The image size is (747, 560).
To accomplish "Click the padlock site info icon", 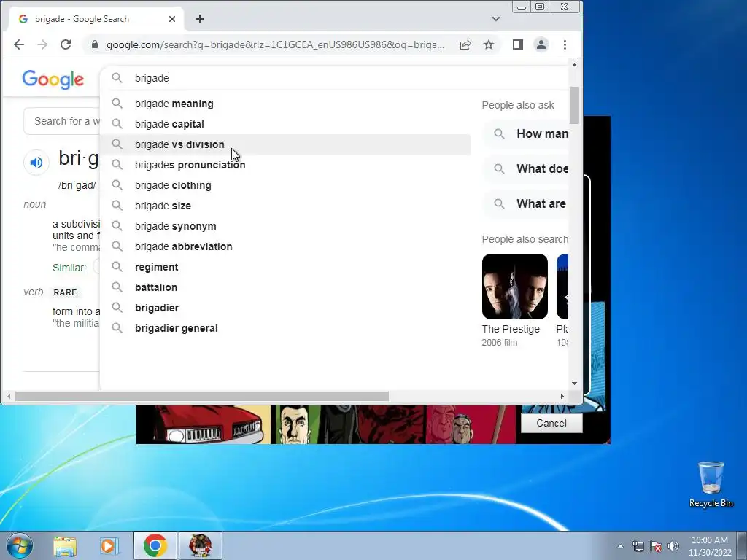I will coord(94,44).
